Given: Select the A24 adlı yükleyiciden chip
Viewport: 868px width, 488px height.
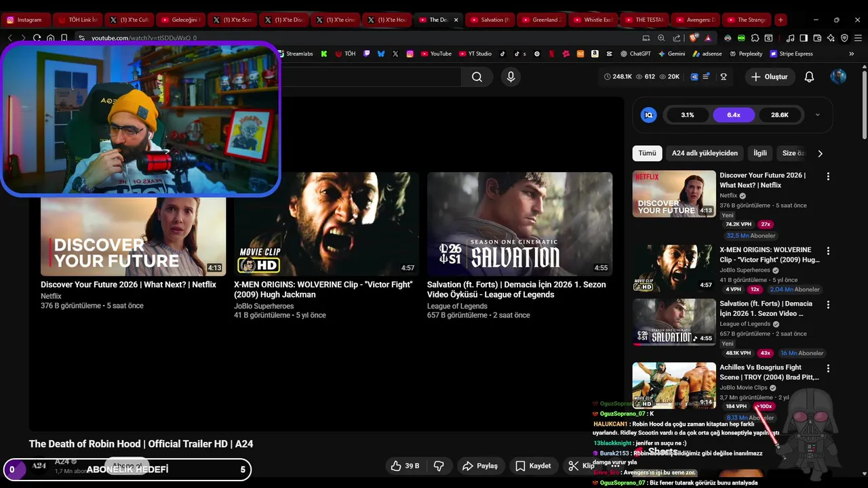Looking at the screenshot, I should [x=705, y=153].
